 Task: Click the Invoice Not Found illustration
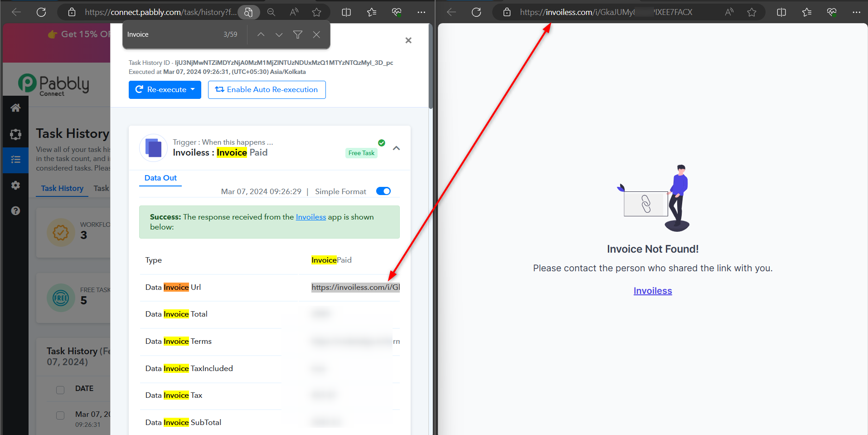pyautogui.click(x=653, y=198)
